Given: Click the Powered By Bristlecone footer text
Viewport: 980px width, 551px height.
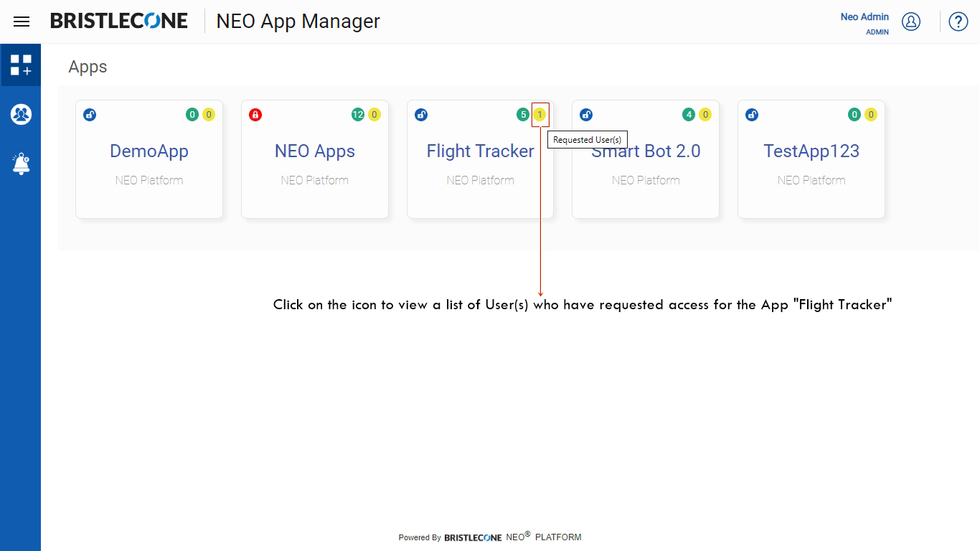Looking at the screenshot, I should [490, 537].
